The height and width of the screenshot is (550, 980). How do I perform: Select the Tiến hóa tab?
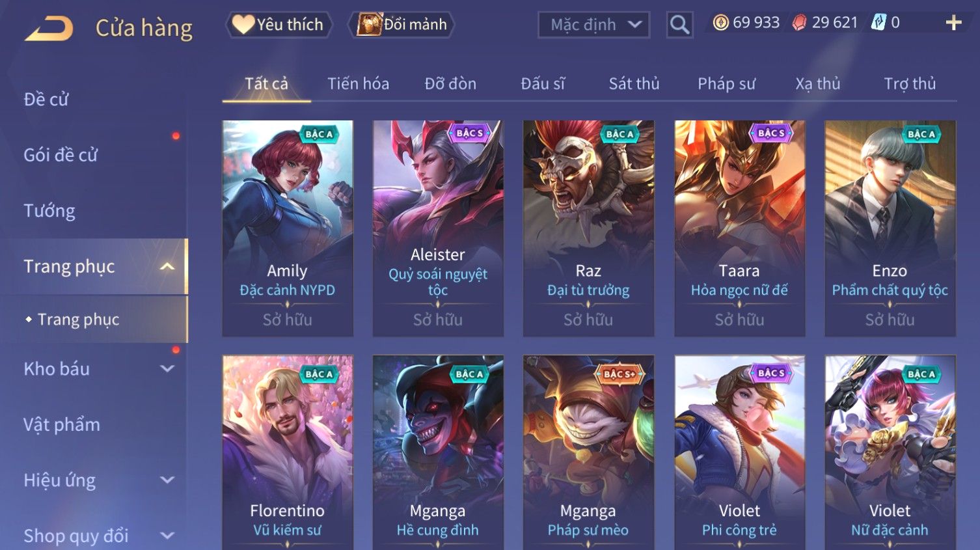pos(358,84)
